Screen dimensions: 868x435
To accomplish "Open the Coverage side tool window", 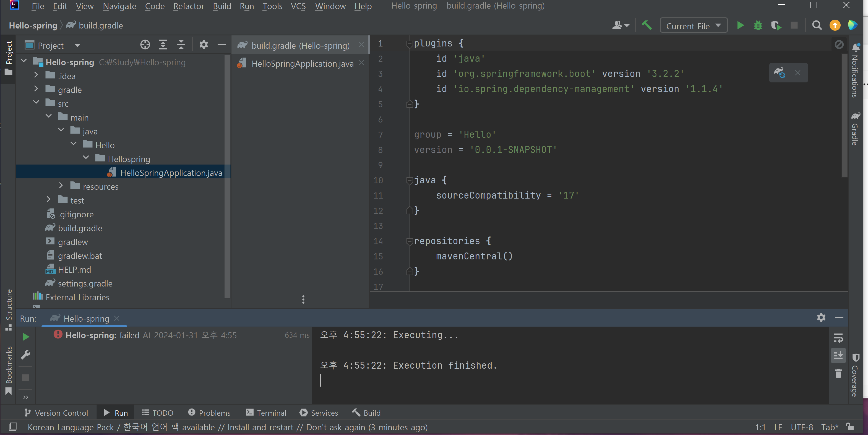I will 855,375.
